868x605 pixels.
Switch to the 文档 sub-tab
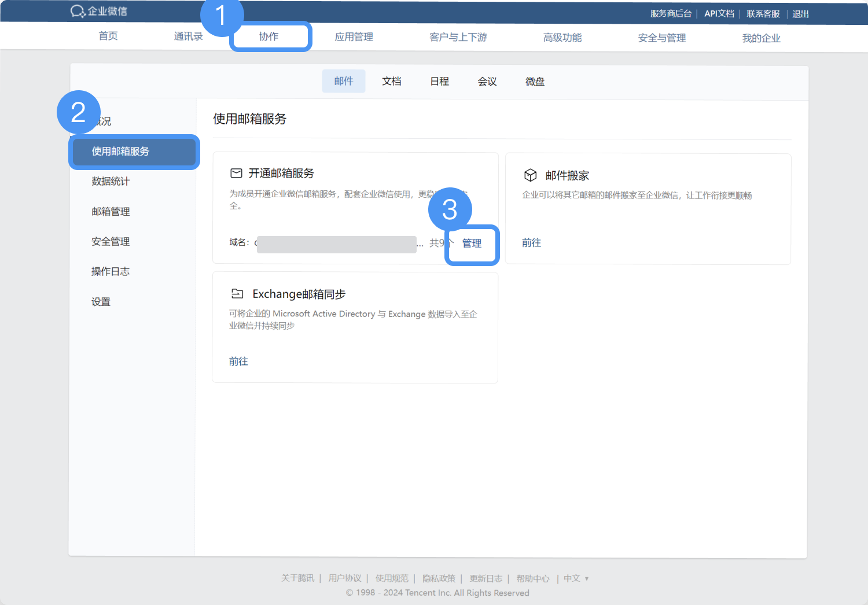click(x=391, y=82)
